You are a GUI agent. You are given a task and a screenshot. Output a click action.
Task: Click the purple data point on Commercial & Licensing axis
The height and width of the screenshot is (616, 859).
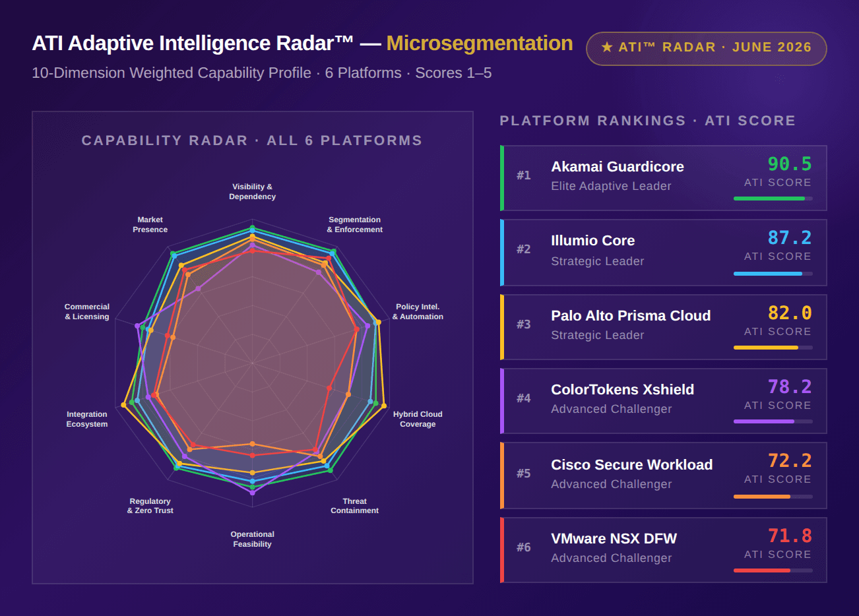pyautogui.click(x=137, y=326)
